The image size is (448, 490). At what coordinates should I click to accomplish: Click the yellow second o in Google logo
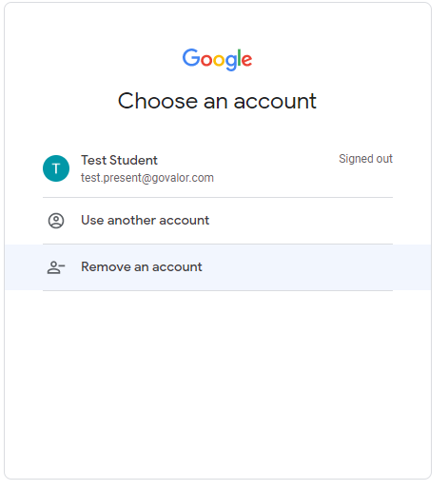coord(219,60)
